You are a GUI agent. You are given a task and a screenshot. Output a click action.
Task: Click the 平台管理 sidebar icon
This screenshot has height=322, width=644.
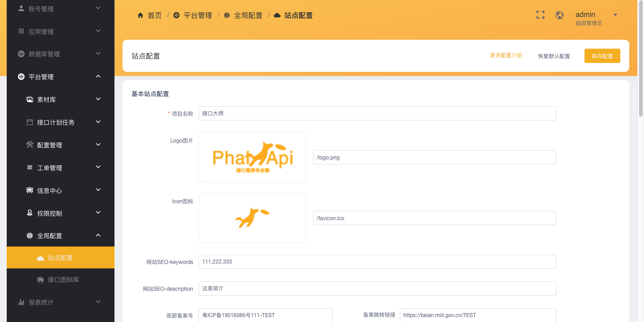coord(21,77)
